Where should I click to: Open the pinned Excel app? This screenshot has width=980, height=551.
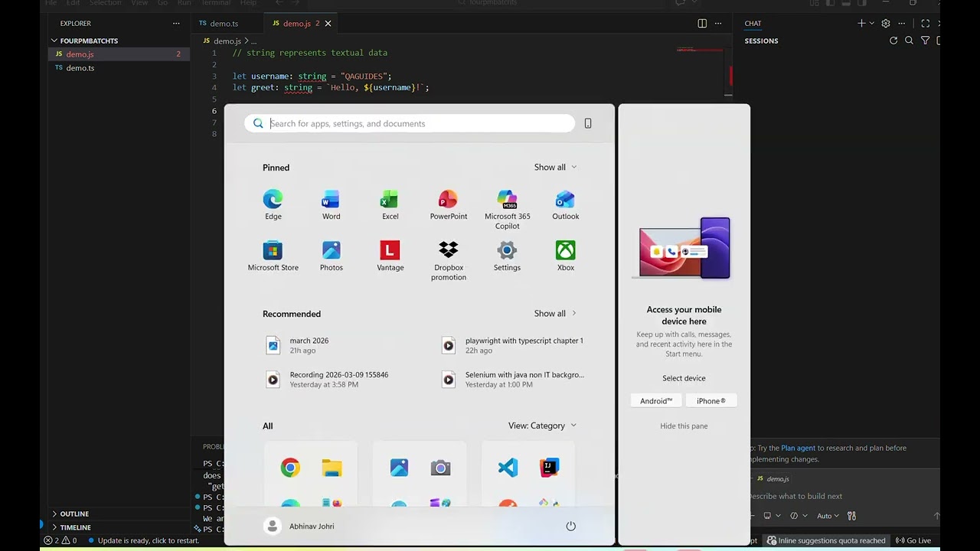(390, 204)
